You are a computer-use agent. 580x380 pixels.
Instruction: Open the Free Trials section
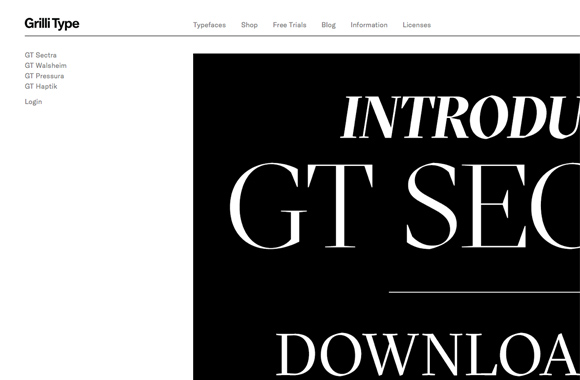(x=289, y=25)
